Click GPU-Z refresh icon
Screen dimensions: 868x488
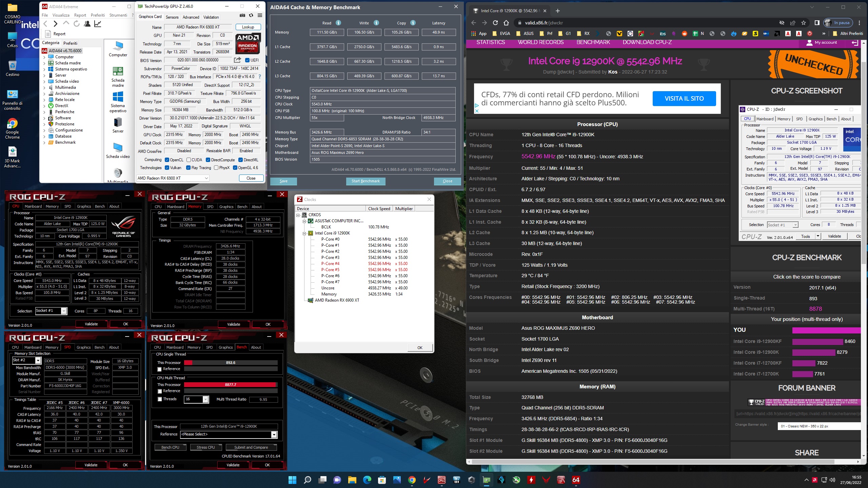(251, 15)
